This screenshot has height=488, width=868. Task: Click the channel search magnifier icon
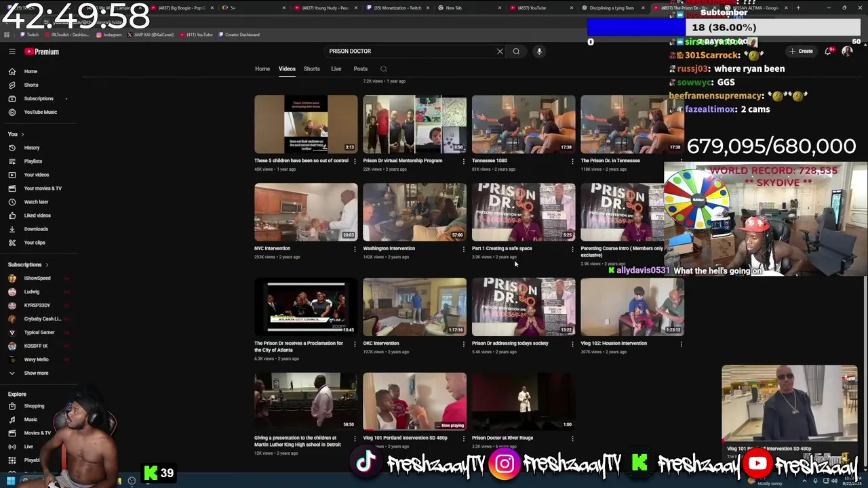(x=383, y=69)
